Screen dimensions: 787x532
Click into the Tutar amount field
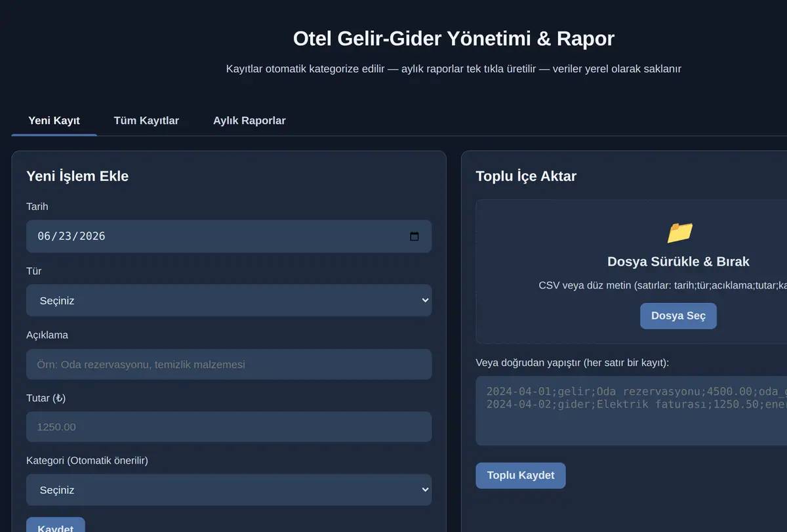click(x=229, y=427)
